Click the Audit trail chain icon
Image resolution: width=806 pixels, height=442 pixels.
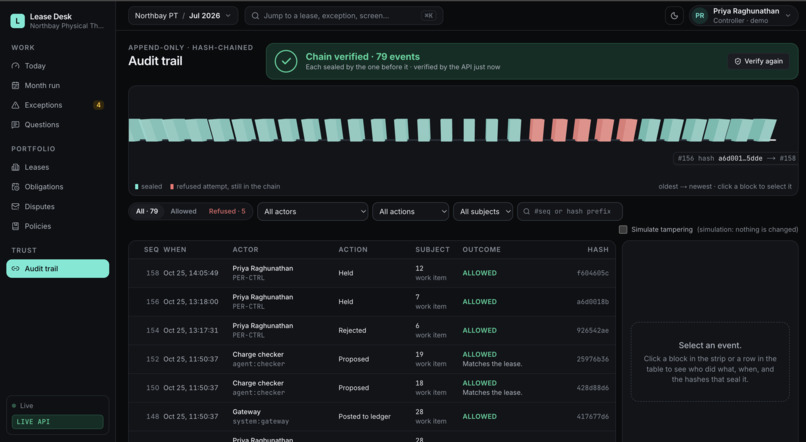(15, 268)
